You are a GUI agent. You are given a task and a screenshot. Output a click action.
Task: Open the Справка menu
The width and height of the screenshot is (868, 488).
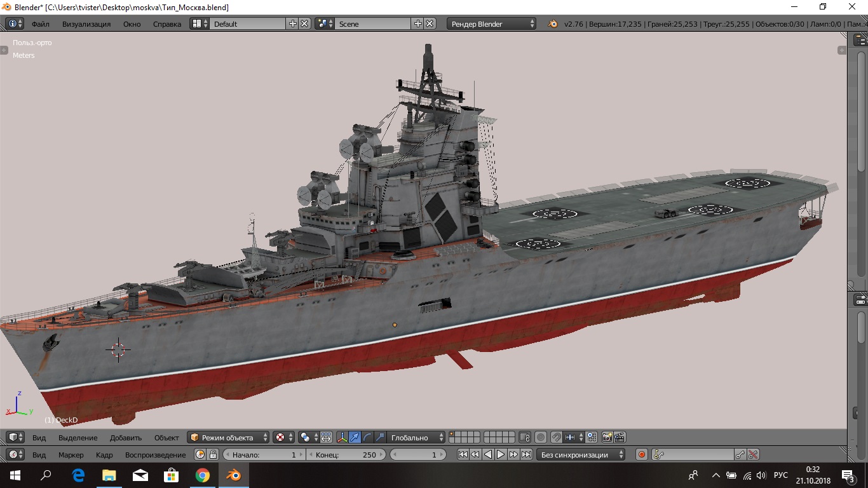[167, 24]
